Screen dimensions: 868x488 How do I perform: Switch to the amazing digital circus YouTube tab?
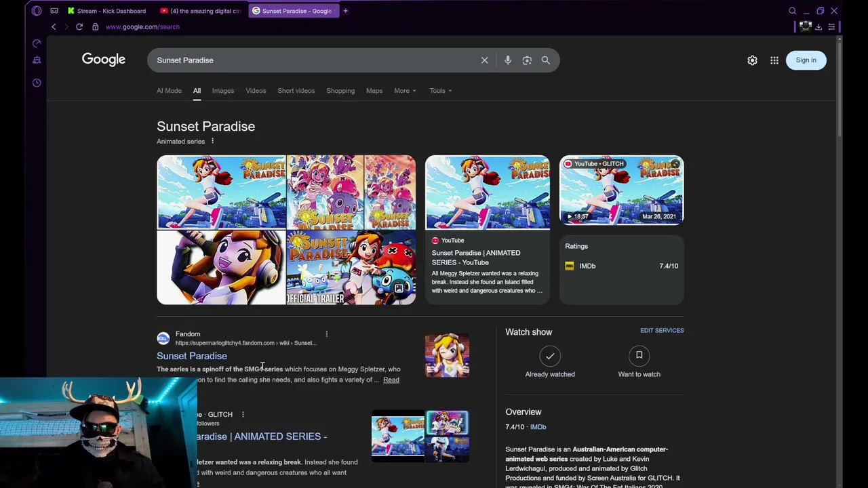pyautogui.click(x=201, y=11)
